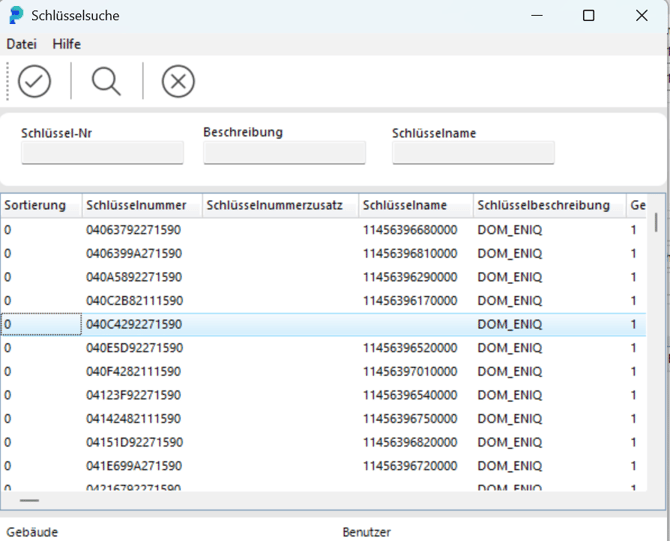The image size is (670, 541).
Task: Click the Schlüsselsuche app logo icon
Action: [16, 15]
